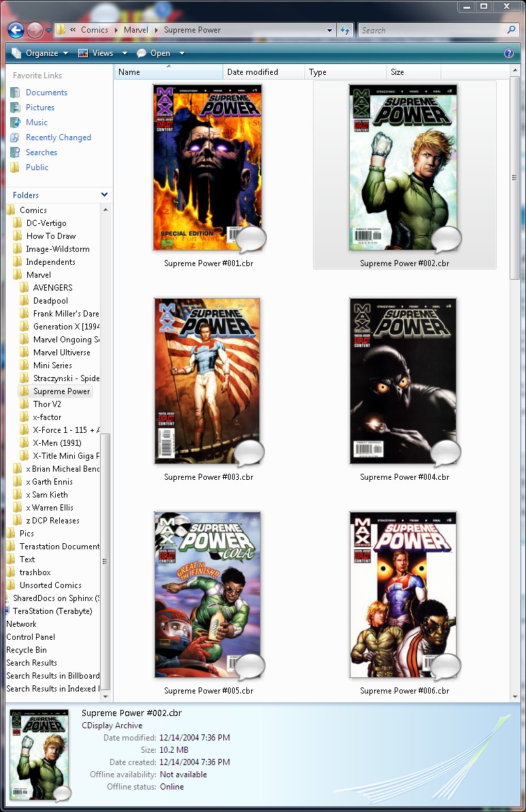
Task: Select x-factor folder in tree
Action: 46,417
